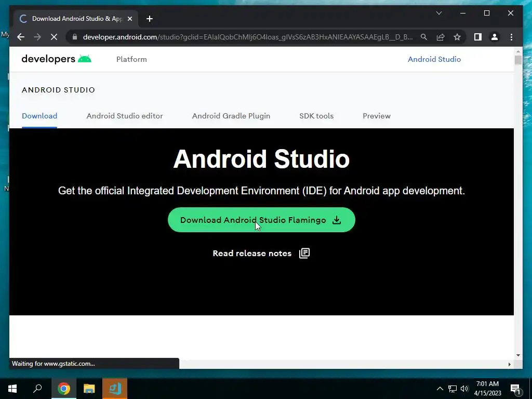Image resolution: width=532 pixels, height=399 pixels.
Task: Show hidden system tray icons
Action: pyautogui.click(x=440, y=389)
